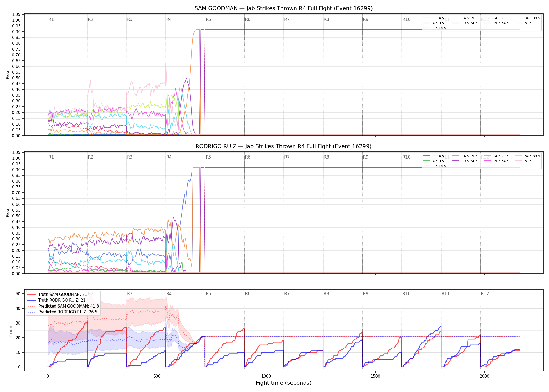Click the R10 round marker in Count chart
This screenshot has height=392, width=549.
click(x=406, y=294)
